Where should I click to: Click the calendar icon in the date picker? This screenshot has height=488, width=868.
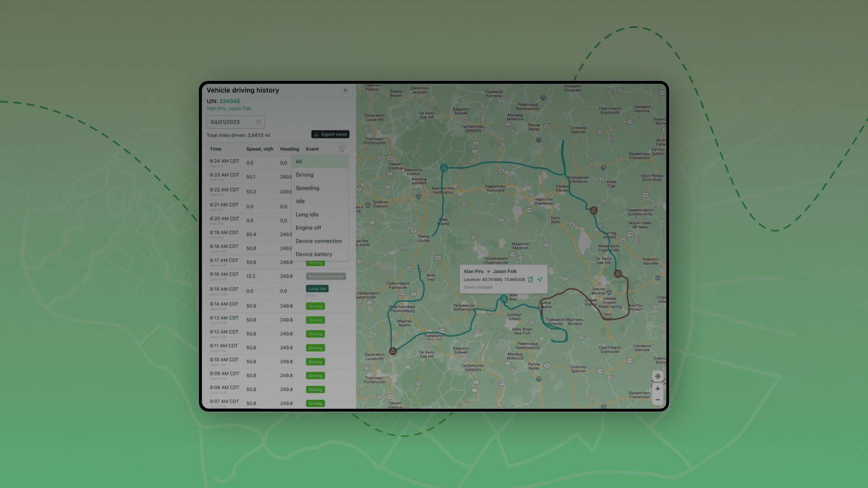pos(258,122)
